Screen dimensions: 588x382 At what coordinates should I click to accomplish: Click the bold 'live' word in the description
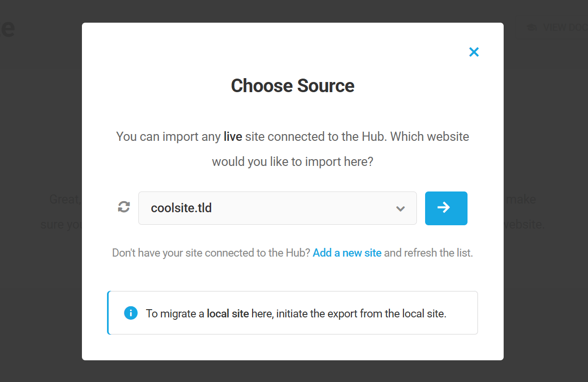233,136
